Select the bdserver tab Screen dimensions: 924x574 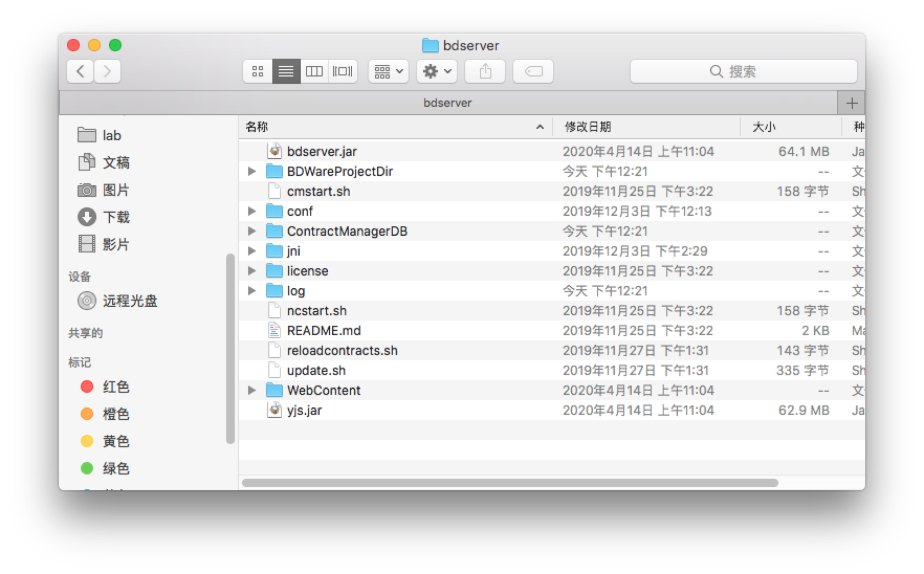tap(447, 103)
